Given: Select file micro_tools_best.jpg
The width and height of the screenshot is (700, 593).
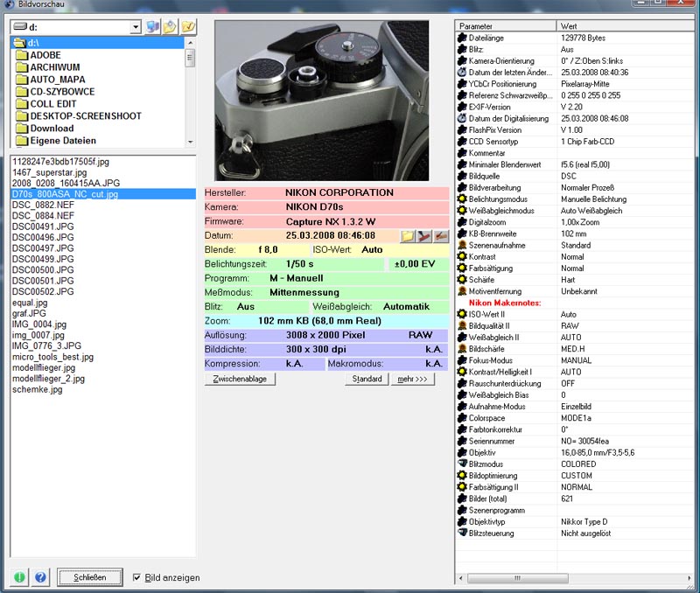Looking at the screenshot, I should click(53, 357).
